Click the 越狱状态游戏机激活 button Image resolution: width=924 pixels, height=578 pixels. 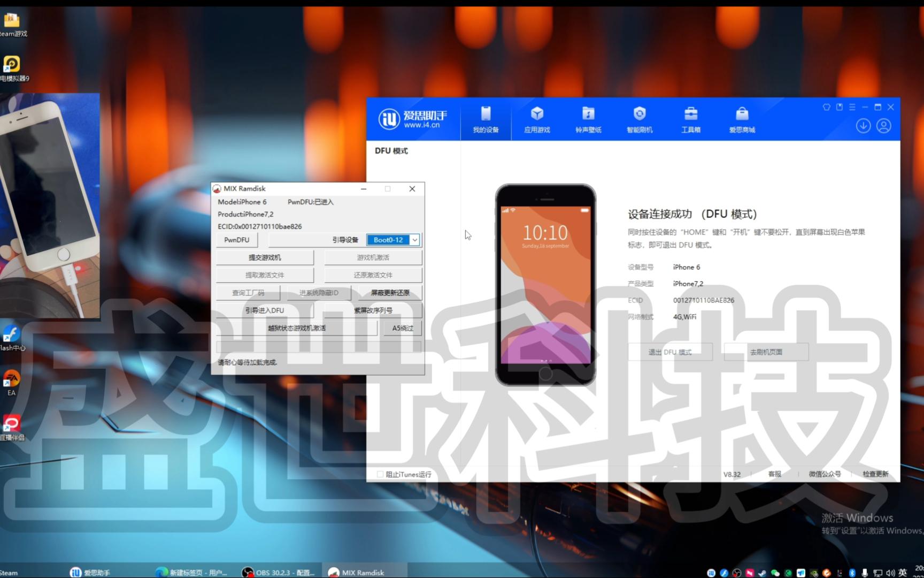pyautogui.click(x=297, y=328)
